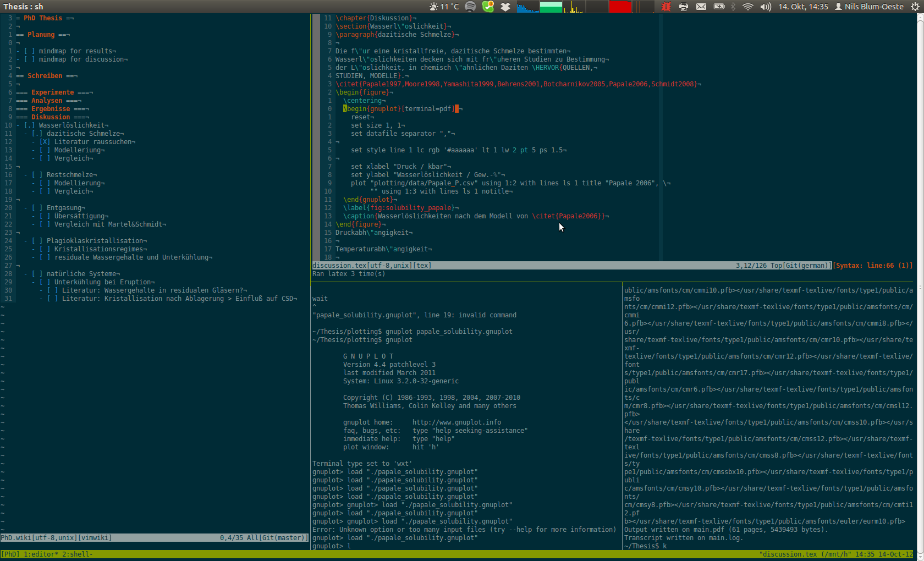Viewport: 924px width, 561px height.
Task: Click the last gnuplot> prompt line
Action: pyautogui.click(x=331, y=546)
